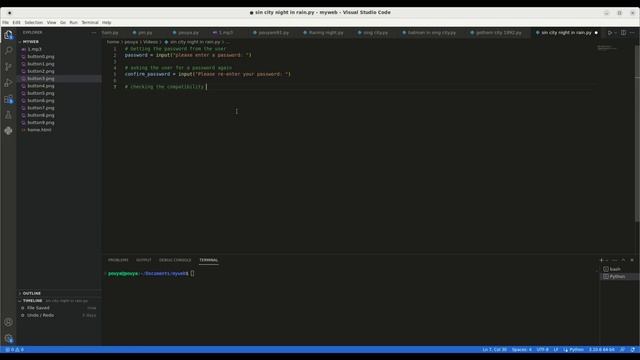Open button1.png in the Explorer
Viewport: 640px width, 360px height.
pos(59,64)
